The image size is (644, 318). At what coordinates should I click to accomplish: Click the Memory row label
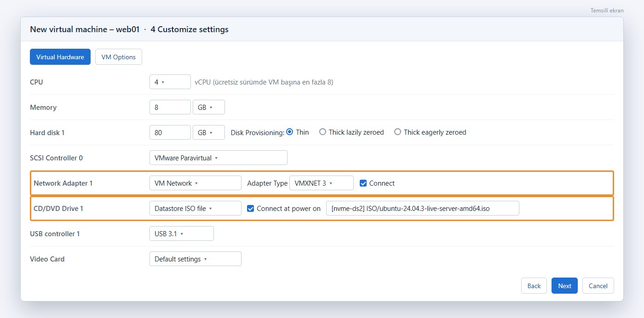point(43,107)
